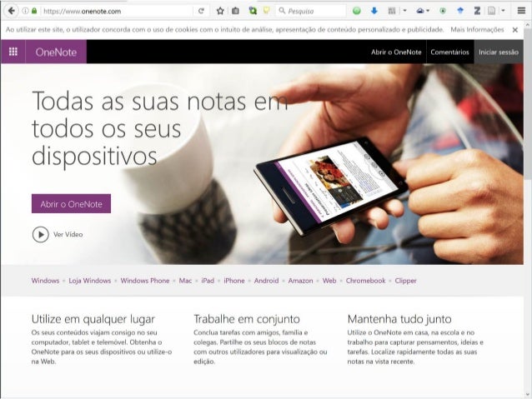Viewport: 532px width, 399px height.
Task: Click the Z extension icon
Action: [x=477, y=11]
